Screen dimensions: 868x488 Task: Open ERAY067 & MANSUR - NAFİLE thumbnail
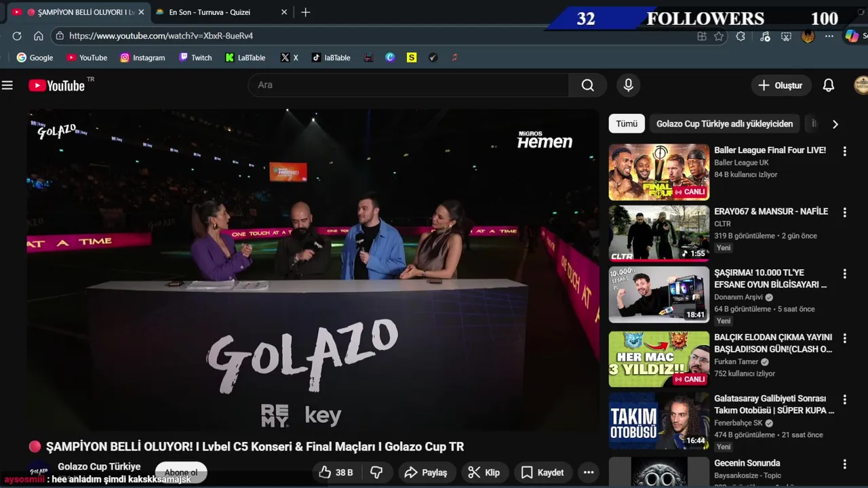[658, 233]
